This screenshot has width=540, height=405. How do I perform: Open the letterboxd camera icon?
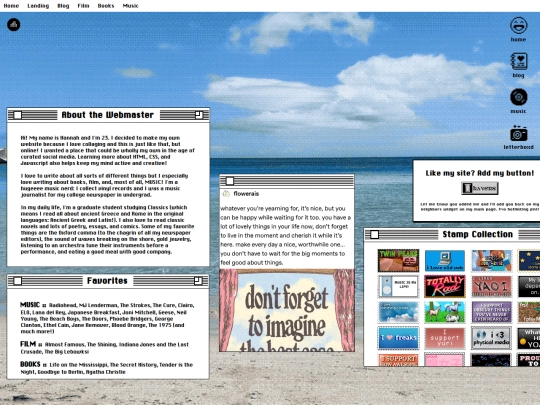[518, 134]
